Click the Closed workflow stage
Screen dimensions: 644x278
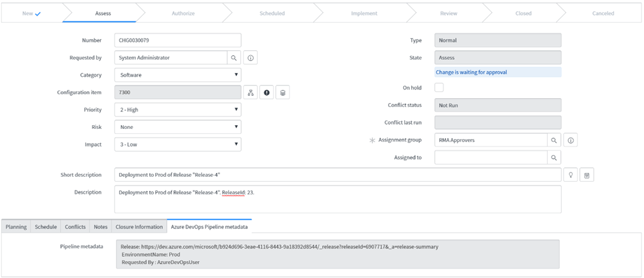523,13
